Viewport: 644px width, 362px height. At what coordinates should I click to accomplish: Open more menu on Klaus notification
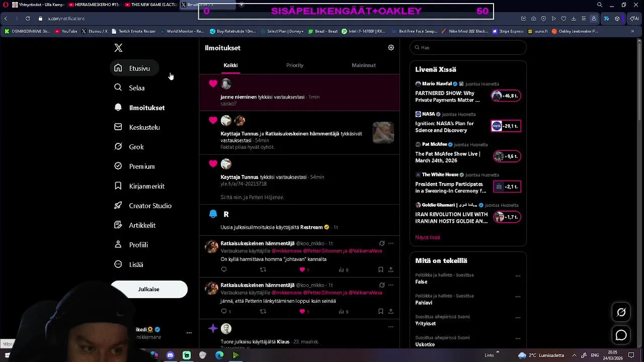tap(391, 327)
